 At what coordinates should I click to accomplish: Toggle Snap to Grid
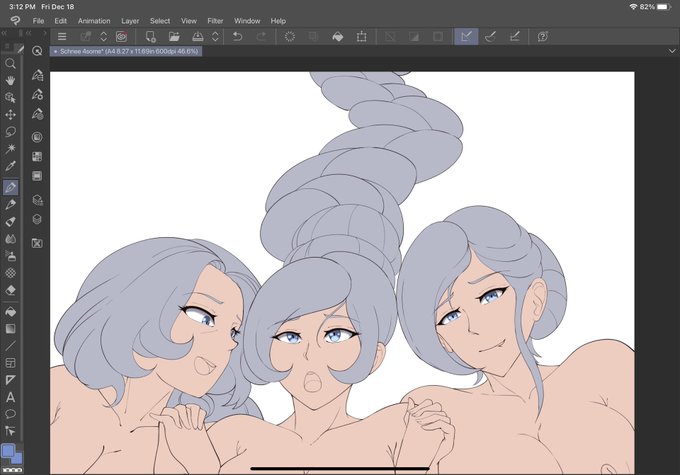click(514, 37)
